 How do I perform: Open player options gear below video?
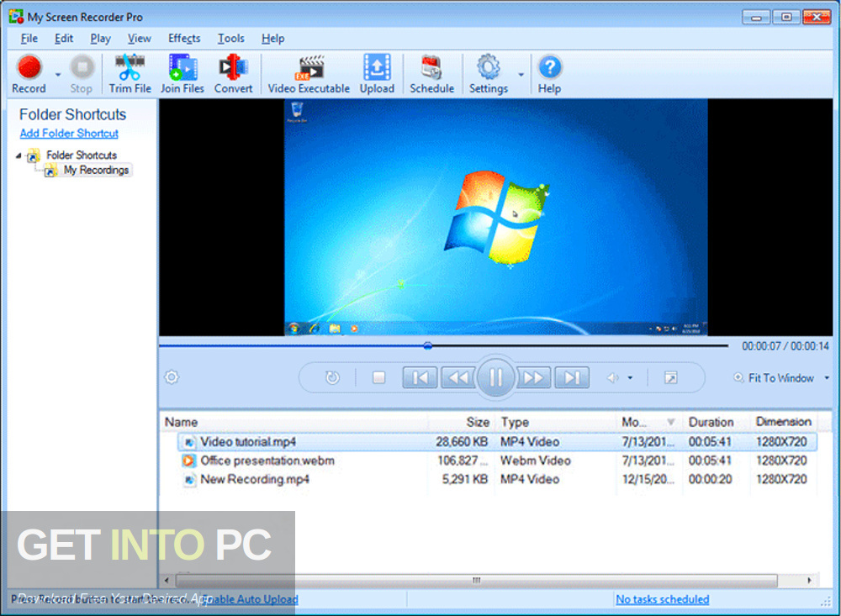coord(172,377)
